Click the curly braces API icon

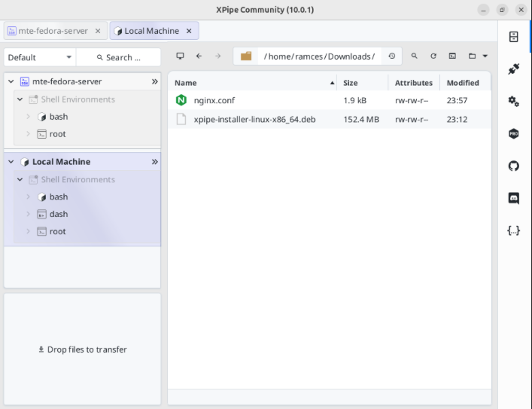[514, 230]
